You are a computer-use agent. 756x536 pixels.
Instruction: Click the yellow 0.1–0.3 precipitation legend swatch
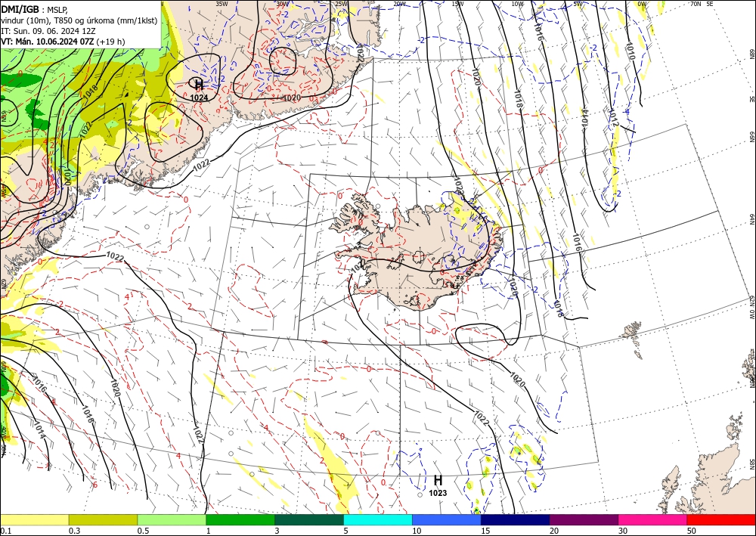(x=34, y=519)
